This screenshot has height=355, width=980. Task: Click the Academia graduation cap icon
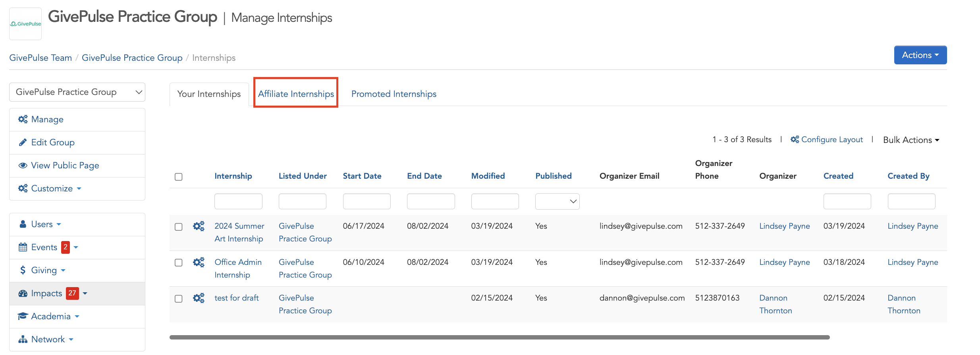coord(23,316)
